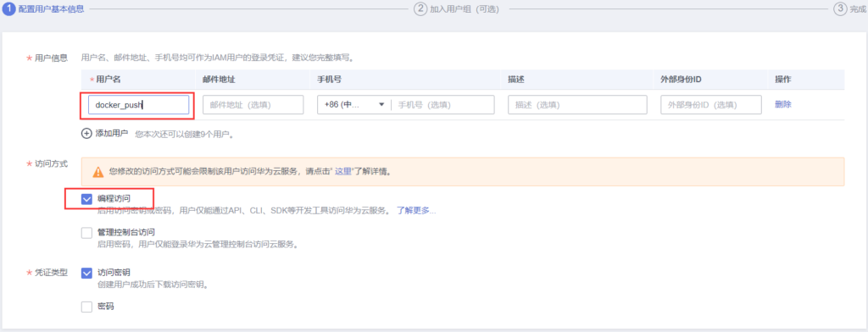Click the 邮件地址 input field
Viewport: 868px width, 332px height.
[x=253, y=104]
